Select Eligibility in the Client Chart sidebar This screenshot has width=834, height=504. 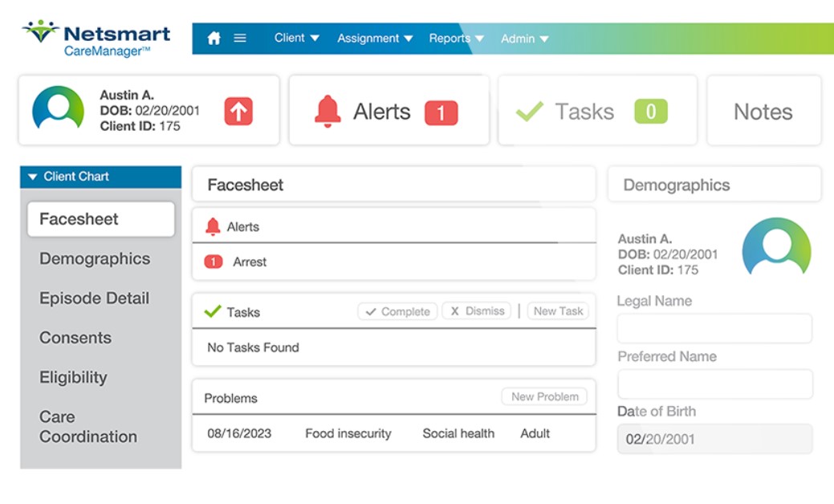coord(73,377)
